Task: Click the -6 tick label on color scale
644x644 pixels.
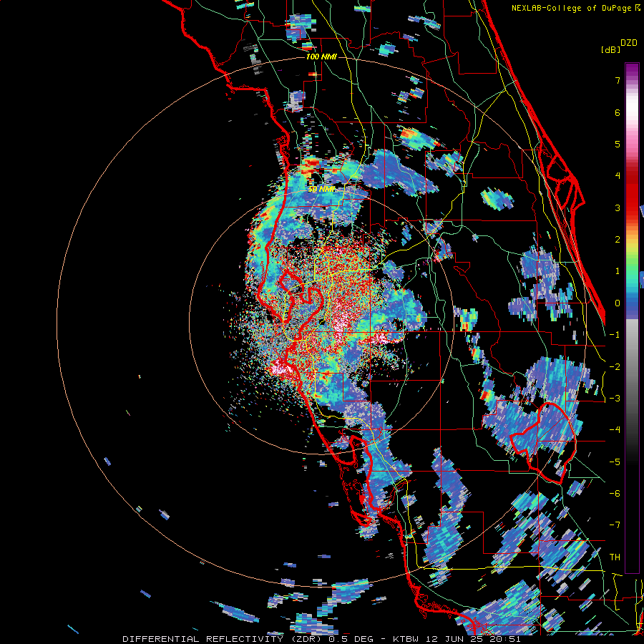Action: (x=615, y=494)
